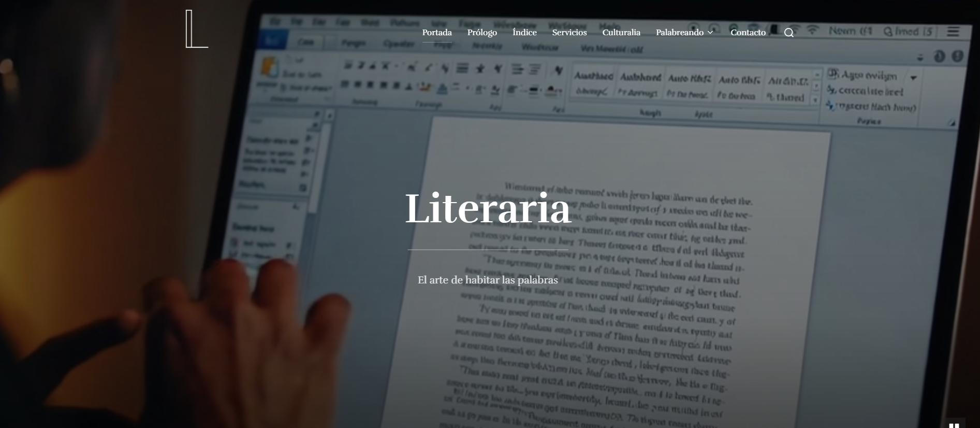Open the Servicios page
The image size is (980, 428).
point(569,32)
